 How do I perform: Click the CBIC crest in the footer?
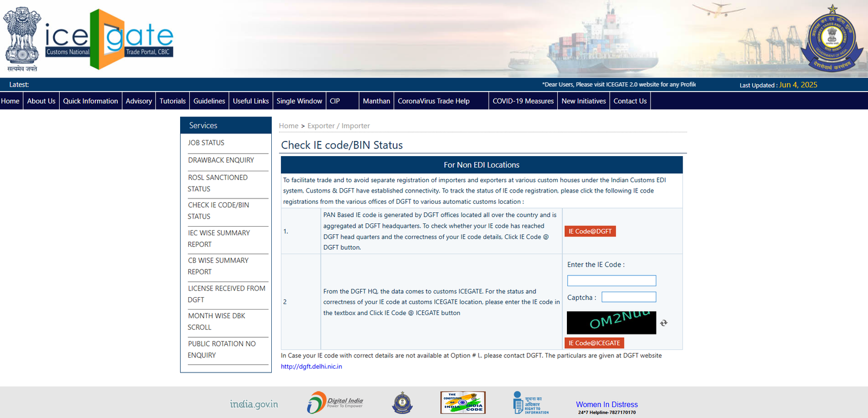[403, 403]
